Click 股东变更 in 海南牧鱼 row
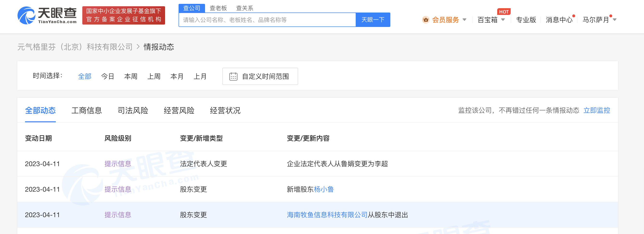Screen dimensions: 644x234 193,215
